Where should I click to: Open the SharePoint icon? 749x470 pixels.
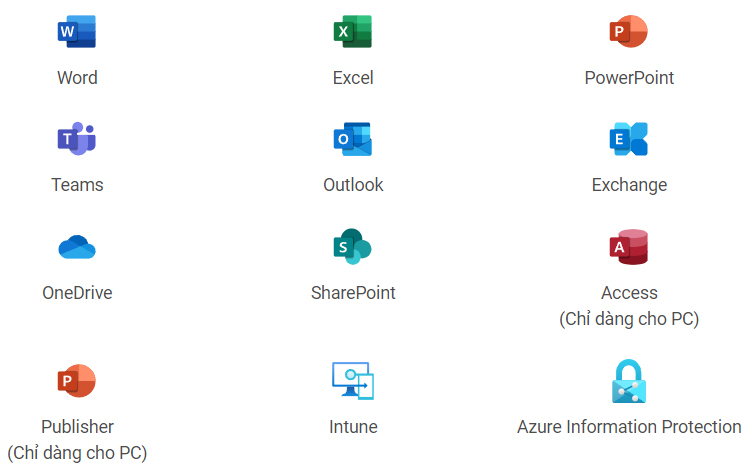pyautogui.click(x=353, y=247)
